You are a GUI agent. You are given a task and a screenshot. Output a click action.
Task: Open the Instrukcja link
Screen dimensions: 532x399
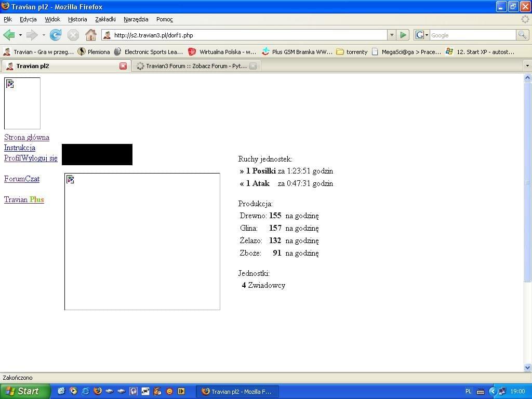20,148
